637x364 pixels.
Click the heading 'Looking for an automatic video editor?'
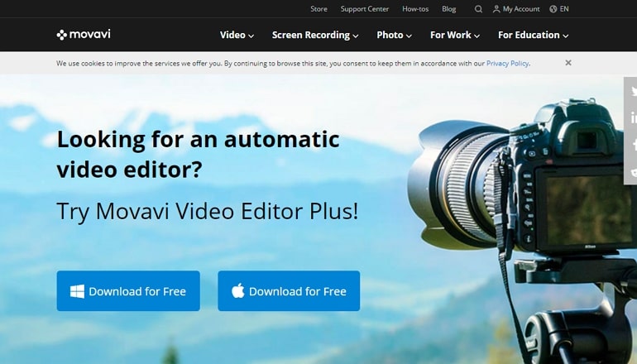point(199,155)
